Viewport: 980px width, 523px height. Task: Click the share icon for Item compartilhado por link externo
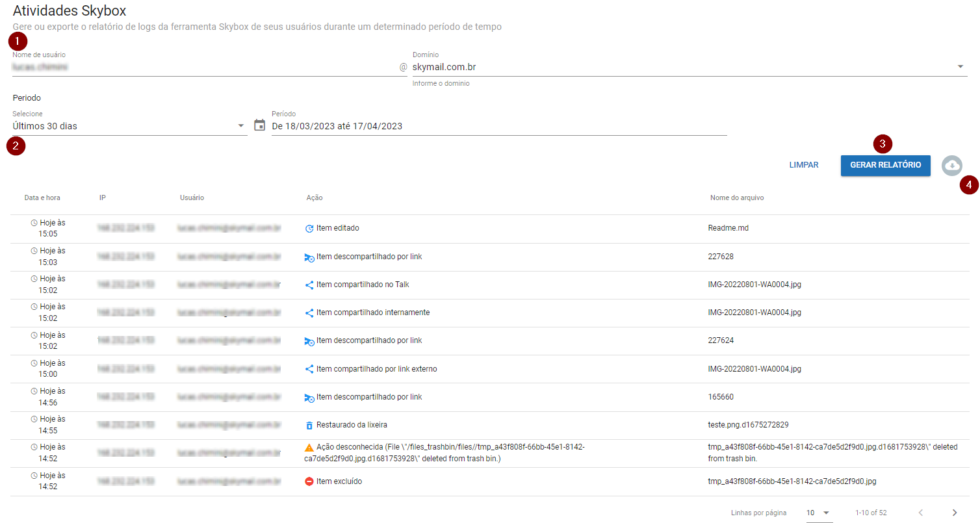click(309, 369)
